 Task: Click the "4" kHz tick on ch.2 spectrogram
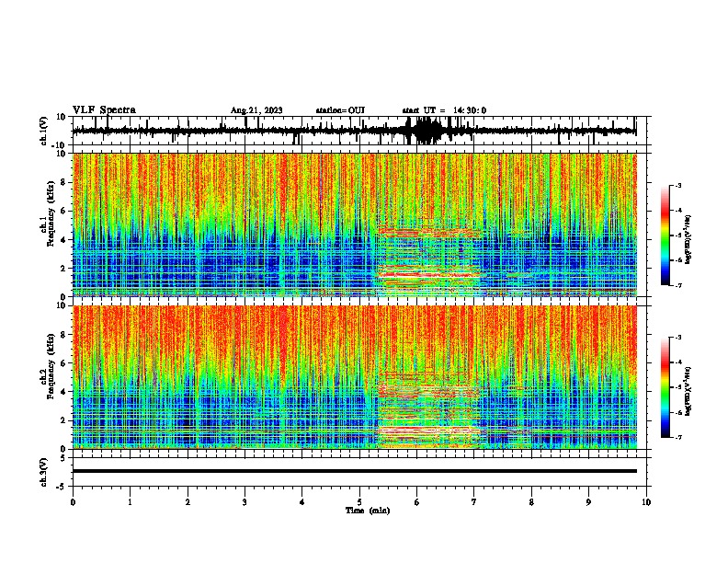tap(63, 392)
